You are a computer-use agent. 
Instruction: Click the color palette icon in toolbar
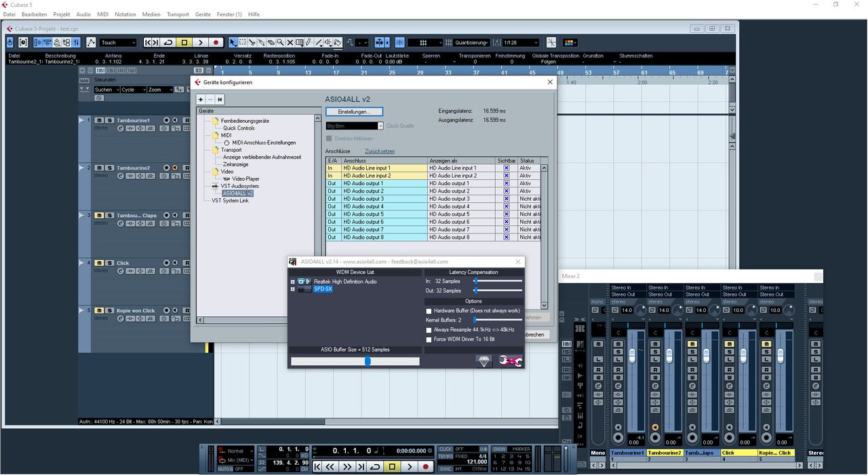pos(570,42)
